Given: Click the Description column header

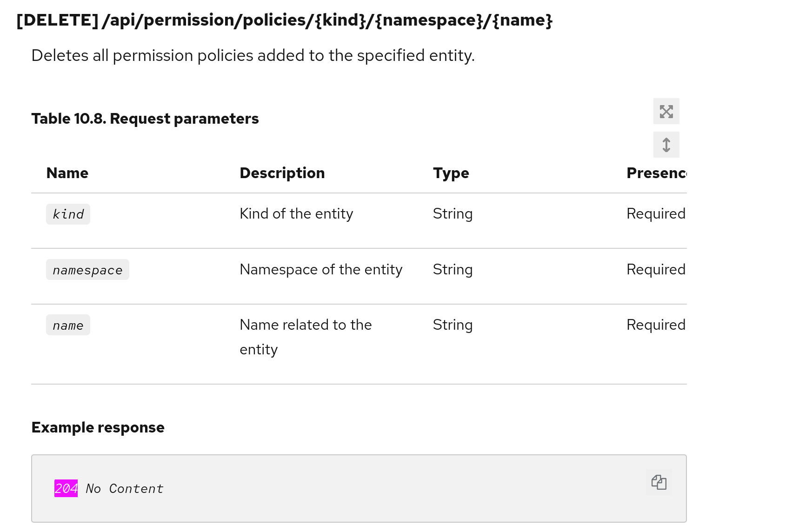Looking at the screenshot, I should click(x=282, y=173).
